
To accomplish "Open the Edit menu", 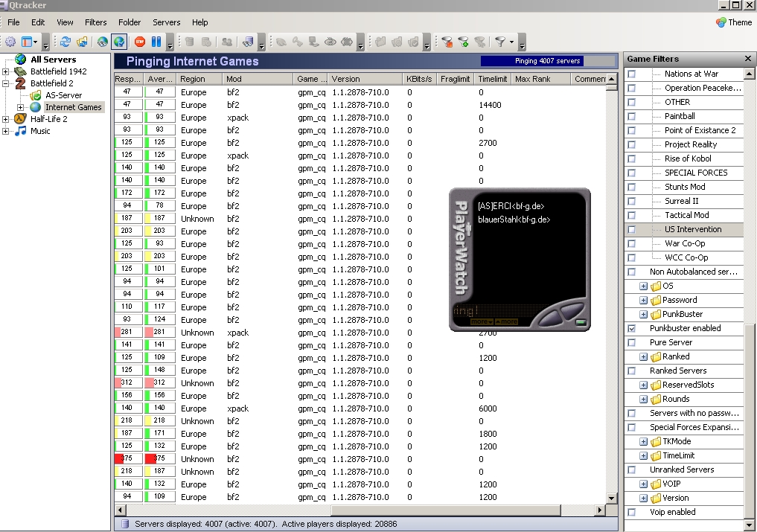I will coord(38,22).
